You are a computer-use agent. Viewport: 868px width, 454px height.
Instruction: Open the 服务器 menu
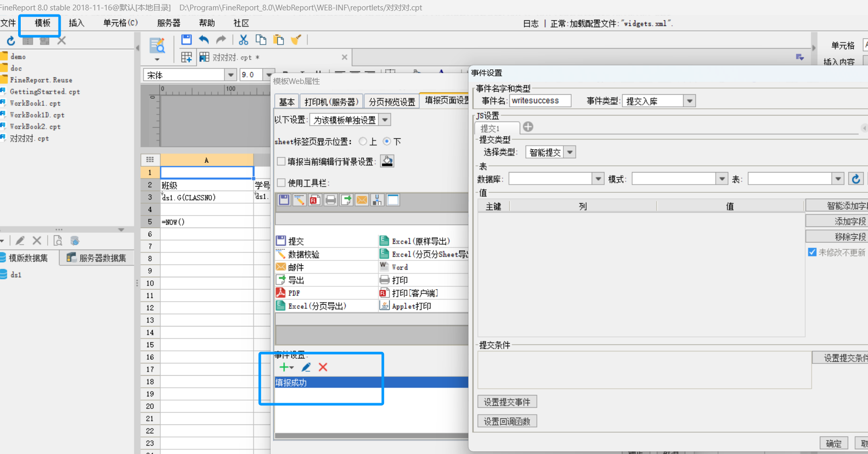click(168, 23)
